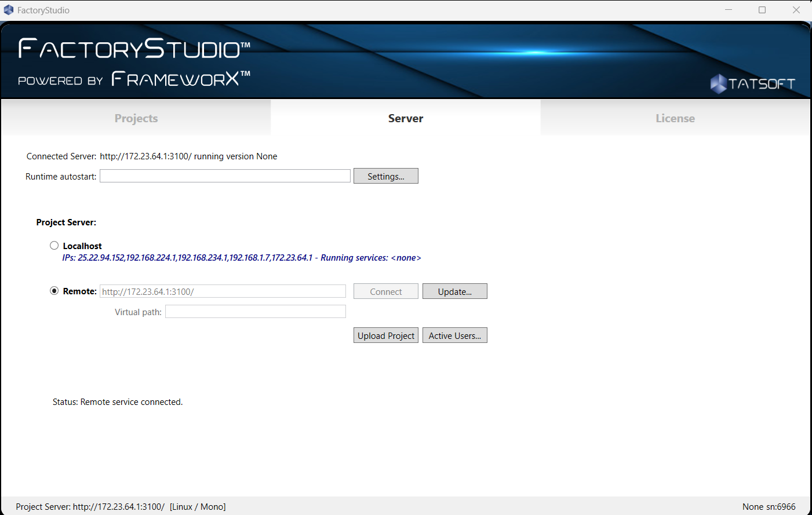Select the Localhost radio button
Screen dimensions: 812x515
[54, 246]
